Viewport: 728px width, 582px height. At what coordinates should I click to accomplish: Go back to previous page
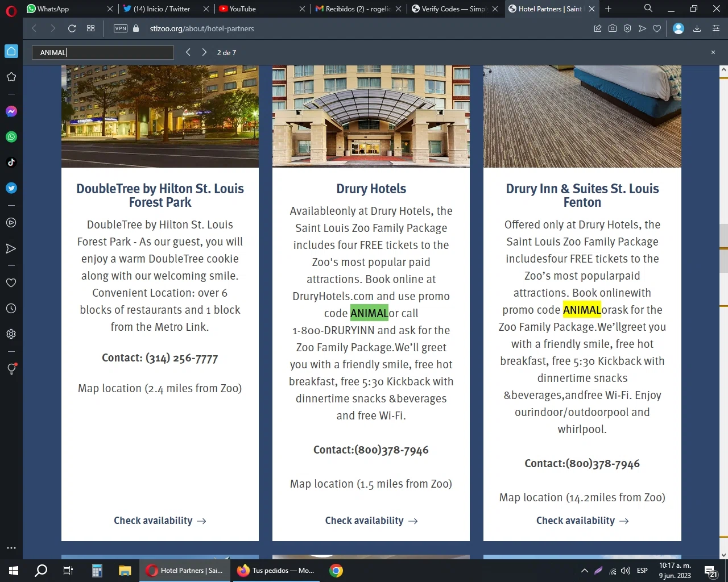(34, 28)
